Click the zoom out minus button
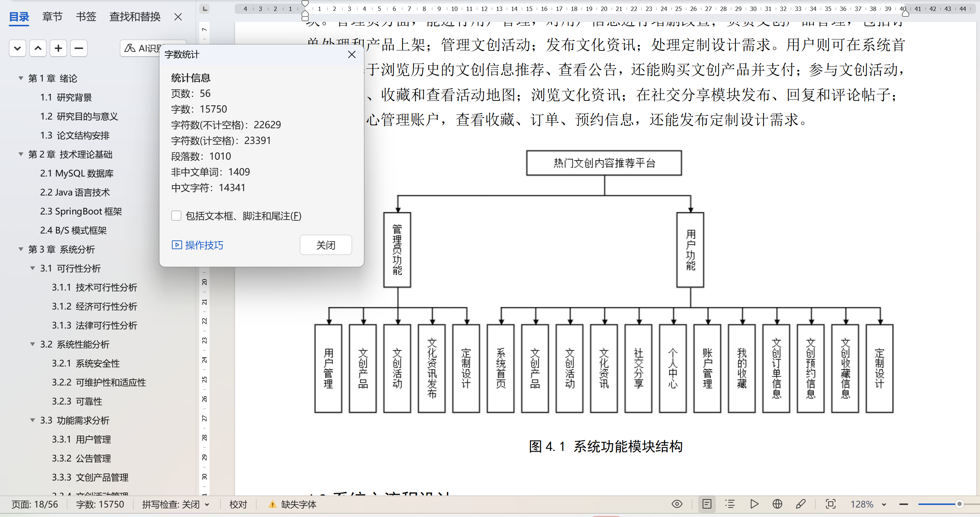Image resolution: width=980 pixels, height=517 pixels. click(x=903, y=504)
